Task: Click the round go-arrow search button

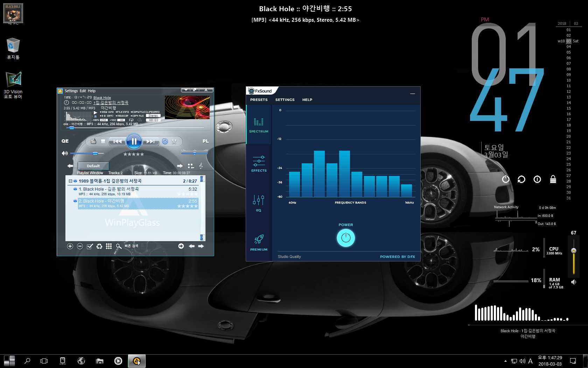Action: pos(181,246)
